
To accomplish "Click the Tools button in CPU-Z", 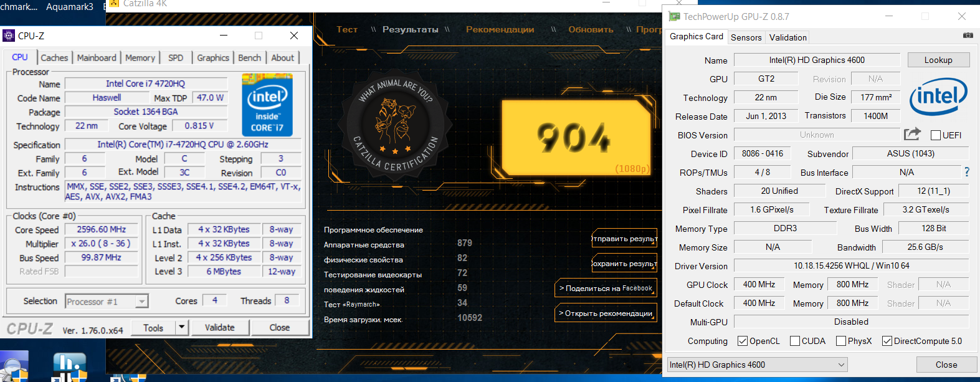I will (153, 327).
